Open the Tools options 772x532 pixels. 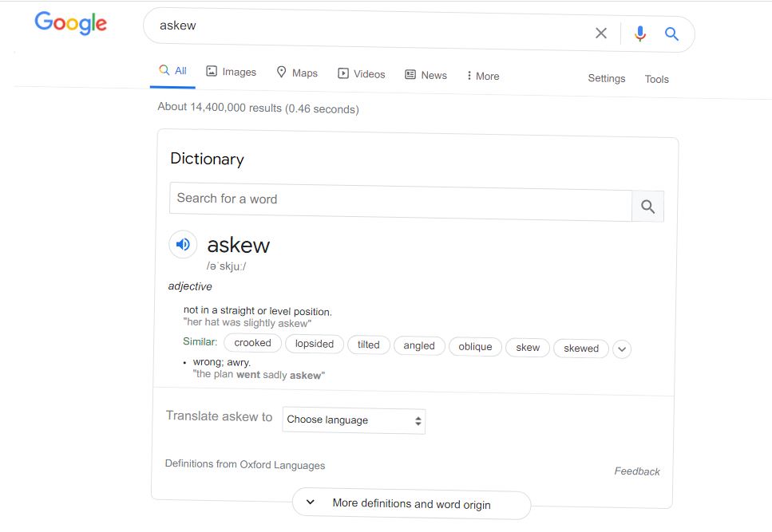point(657,79)
